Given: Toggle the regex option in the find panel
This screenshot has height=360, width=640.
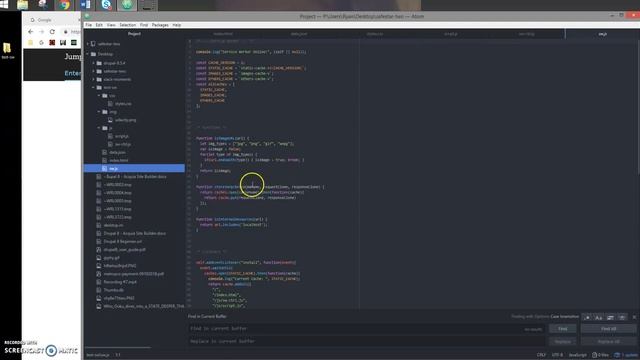Looking at the screenshot, I should pos(587,317).
